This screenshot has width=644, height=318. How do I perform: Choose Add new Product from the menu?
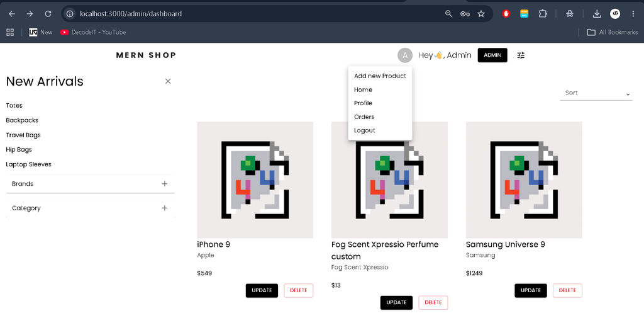click(380, 76)
